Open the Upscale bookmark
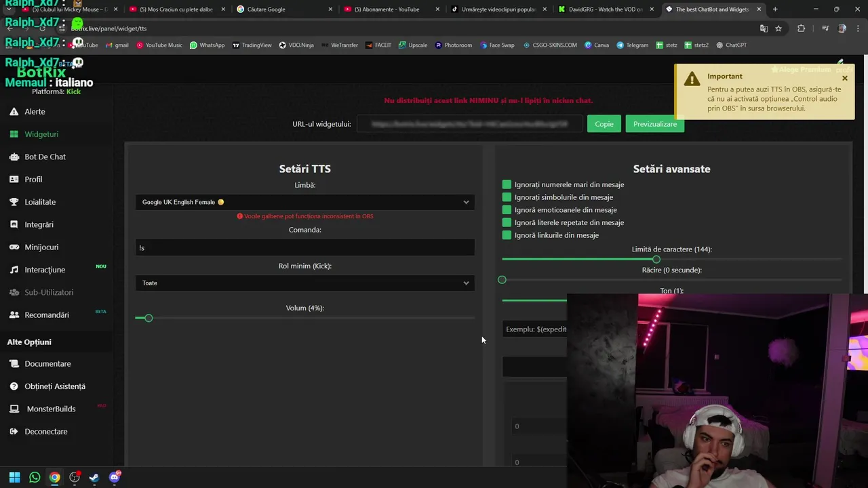868x488 pixels. pos(413,45)
